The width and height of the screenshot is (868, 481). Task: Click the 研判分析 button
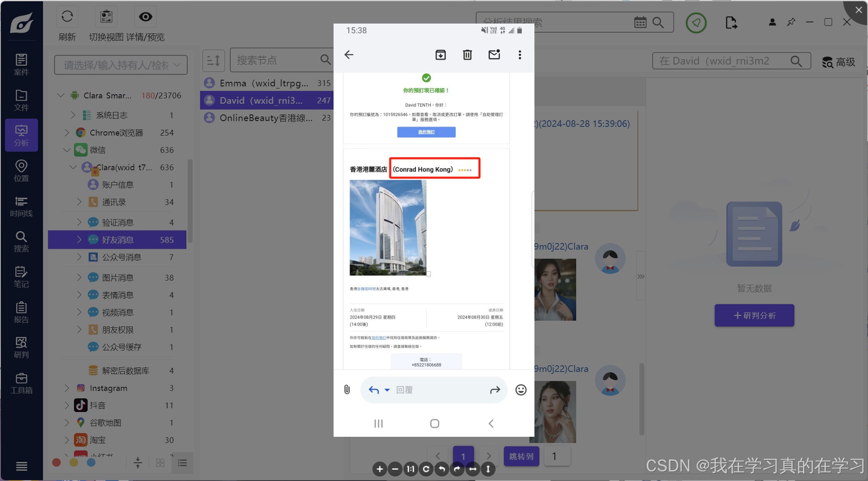coord(754,315)
